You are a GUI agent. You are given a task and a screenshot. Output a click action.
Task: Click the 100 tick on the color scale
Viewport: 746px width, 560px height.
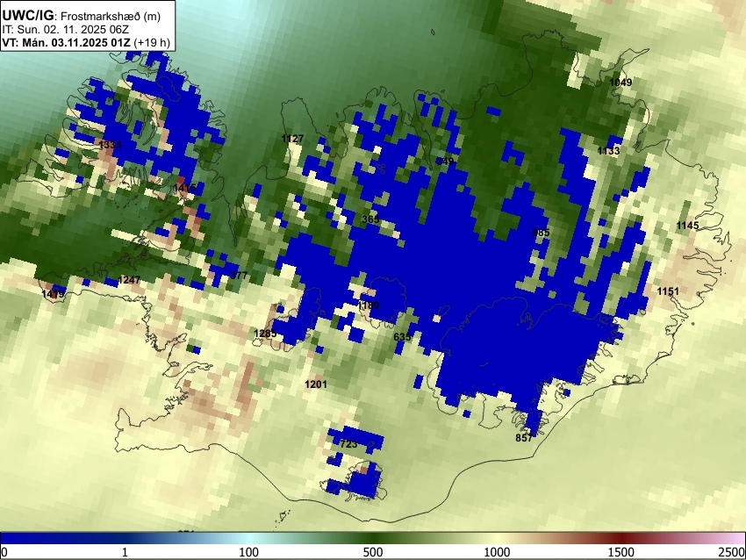pyautogui.click(x=249, y=552)
